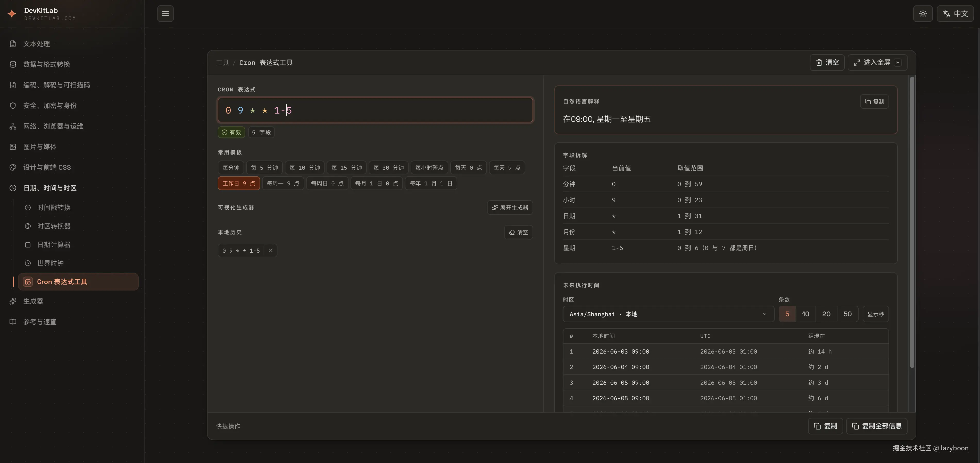Click the shield icon beside 安全、加密与身份
This screenshot has height=463, width=980.
tap(13, 106)
